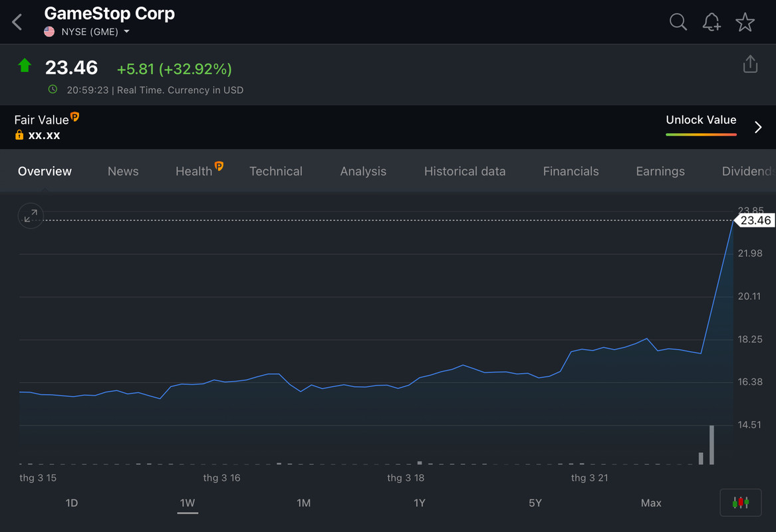
Task: Open the Historical data tab
Action: tap(465, 171)
